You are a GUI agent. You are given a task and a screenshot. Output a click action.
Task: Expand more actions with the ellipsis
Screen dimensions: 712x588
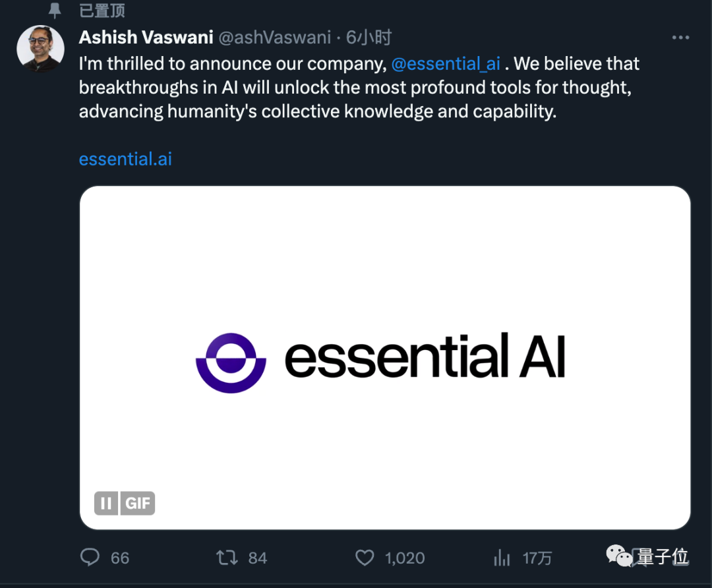point(680,38)
